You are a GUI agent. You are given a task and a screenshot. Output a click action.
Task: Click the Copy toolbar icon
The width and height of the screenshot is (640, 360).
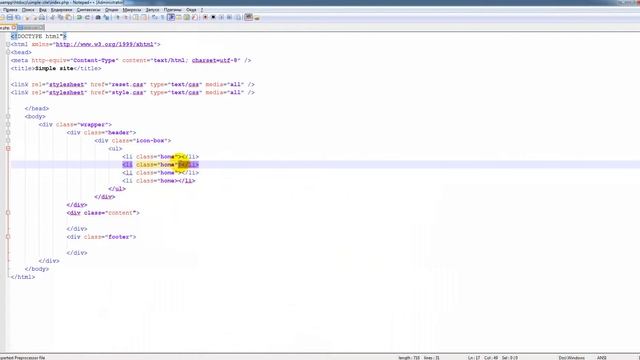click(60, 18)
